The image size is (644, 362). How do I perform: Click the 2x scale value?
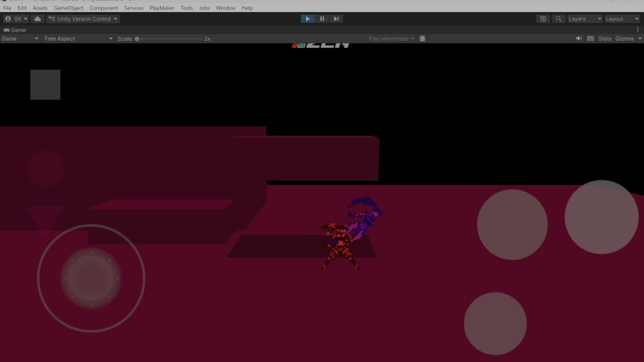(x=207, y=39)
